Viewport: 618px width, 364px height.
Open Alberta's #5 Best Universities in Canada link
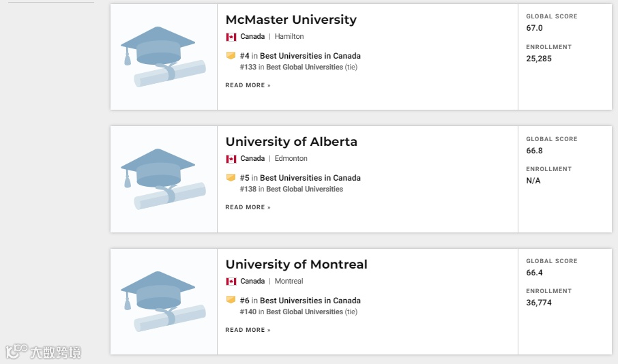click(x=310, y=178)
